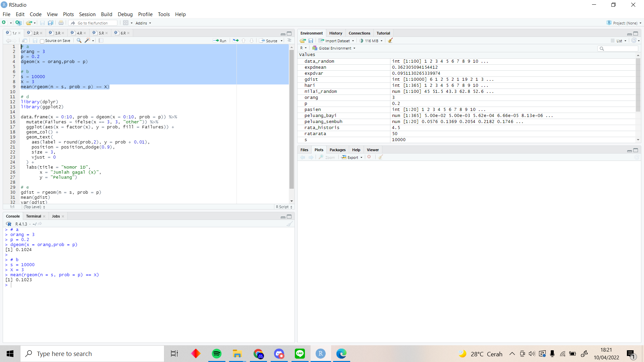The height and width of the screenshot is (362, 644).
Task: Open the Global Environment dropdown
Action: pos(334,48)
